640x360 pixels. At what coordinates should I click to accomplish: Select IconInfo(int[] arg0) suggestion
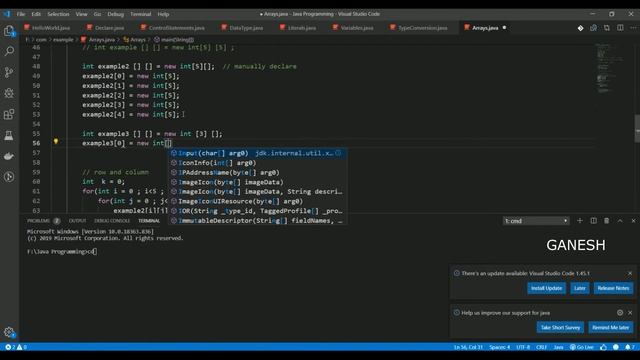pyautogui.click(x=258, y=163)
